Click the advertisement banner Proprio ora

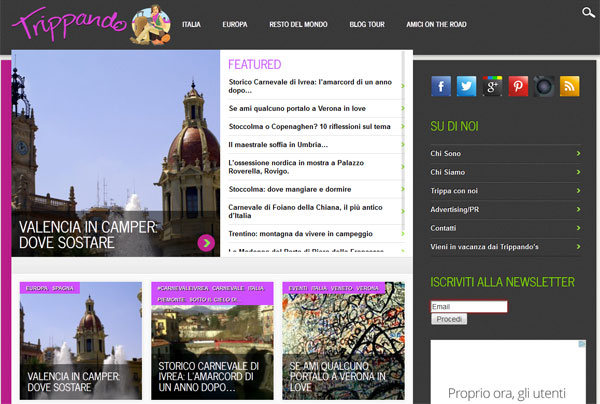tap(508, 372)
